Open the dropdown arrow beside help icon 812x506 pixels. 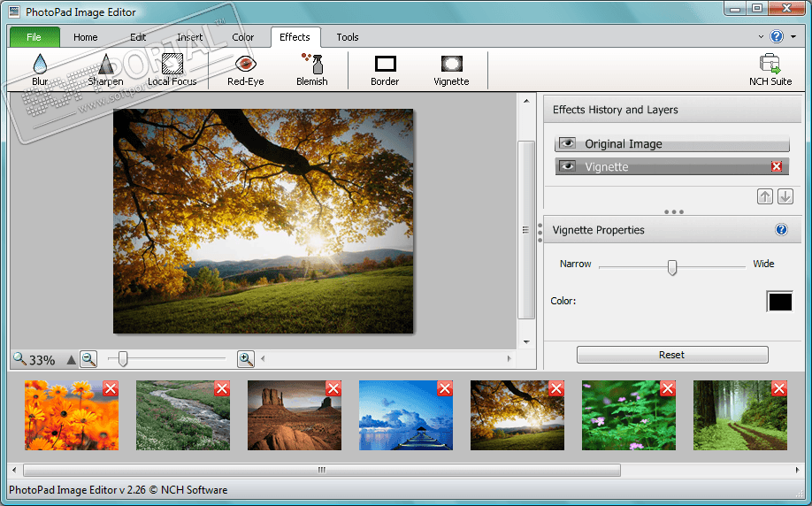click(x=793, y=37)
